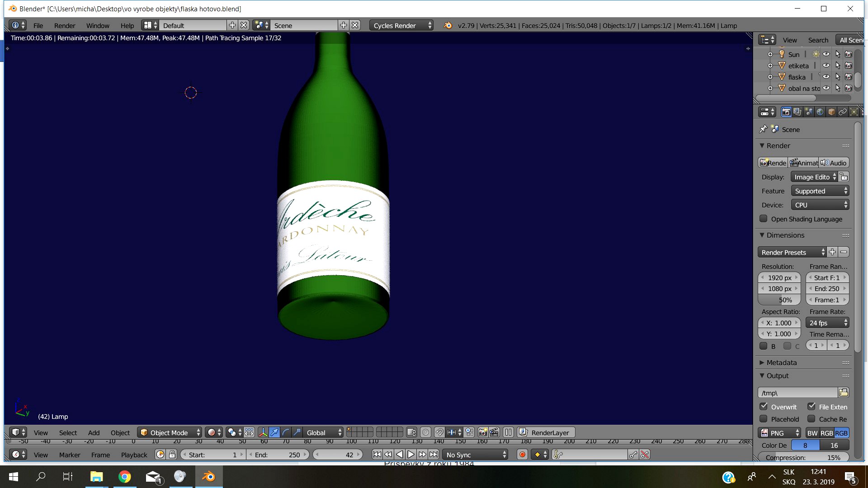This screenshot has width=868, height=488.
Task: Click the Sun lamp data icon in outliner
Action: pos(816,54)
